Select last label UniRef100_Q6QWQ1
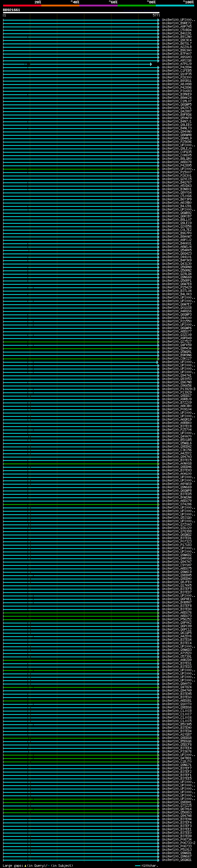 176,860
